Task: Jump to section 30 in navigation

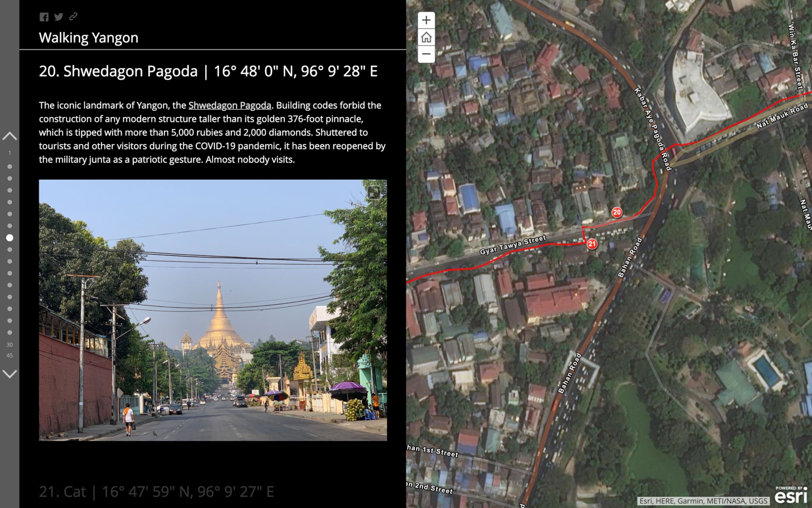Action: point(10,345)
